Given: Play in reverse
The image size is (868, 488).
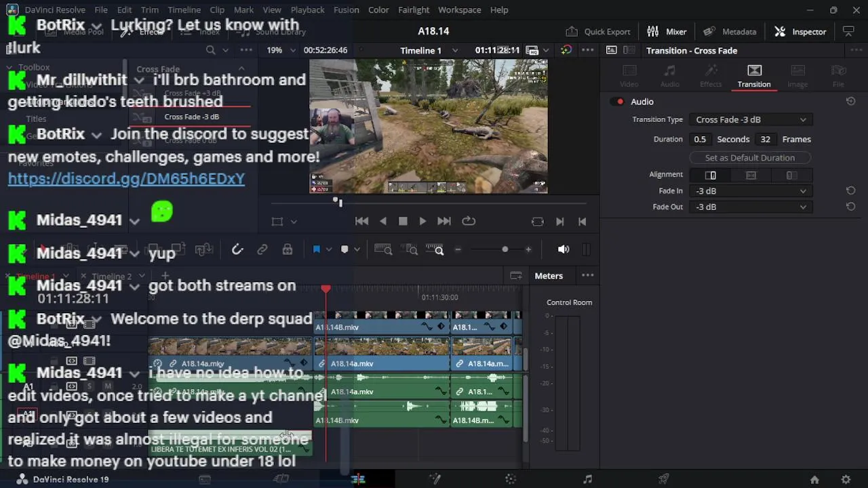Looking at the screenshot, I should click(383, 221).
